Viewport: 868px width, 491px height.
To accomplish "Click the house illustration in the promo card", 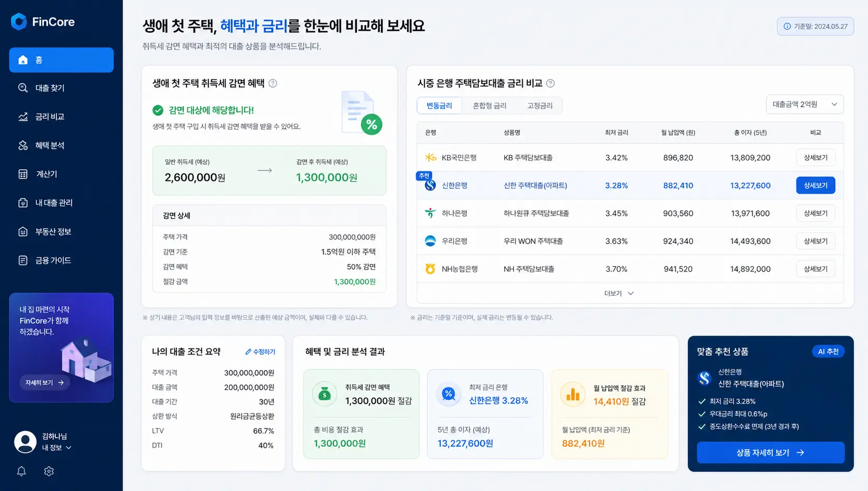I will coord(86,360).
